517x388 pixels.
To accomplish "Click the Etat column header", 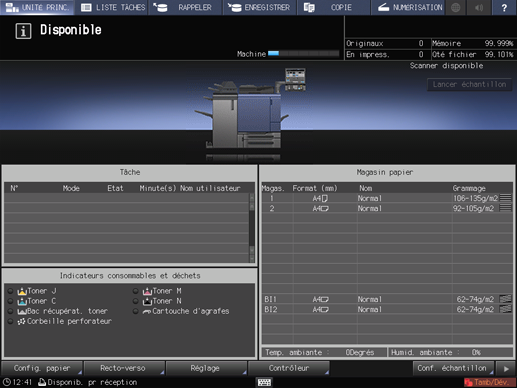I will [115, 188].
